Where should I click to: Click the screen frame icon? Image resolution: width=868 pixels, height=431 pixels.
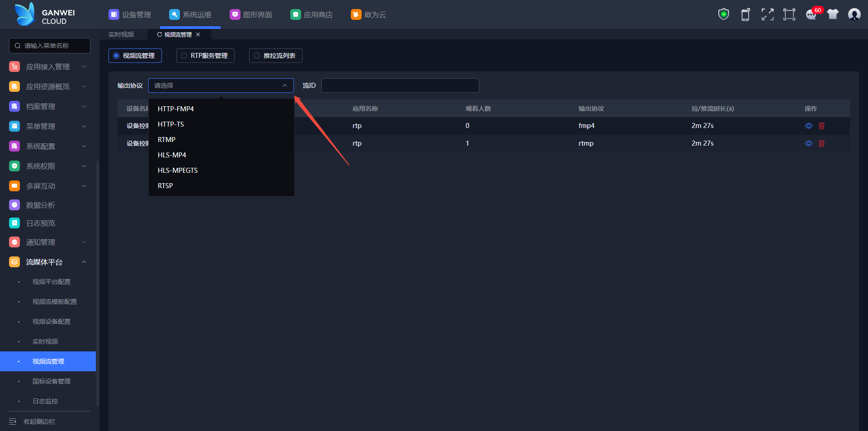coord(789,14)
